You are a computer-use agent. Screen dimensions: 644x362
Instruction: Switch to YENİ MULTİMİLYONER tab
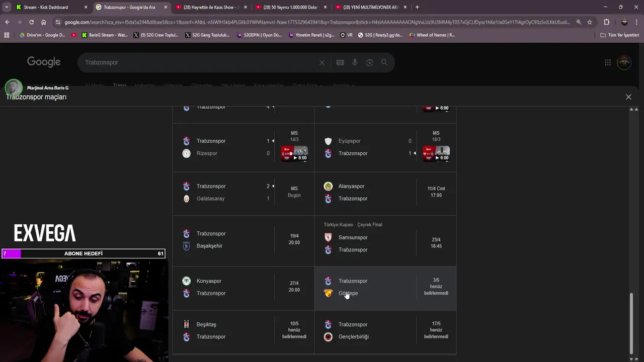370,7
